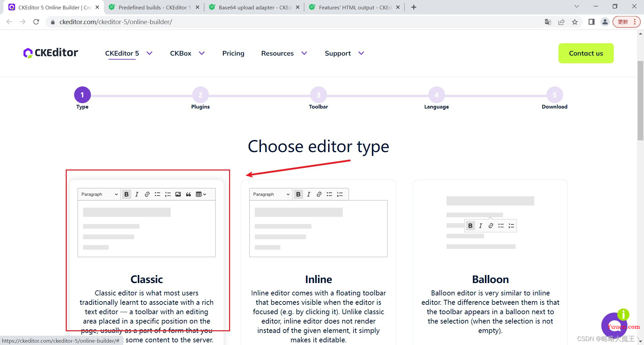Viewport: 644px width, 345px height.
Task: Select the Inline editor type card
Action: pos(318,262)
